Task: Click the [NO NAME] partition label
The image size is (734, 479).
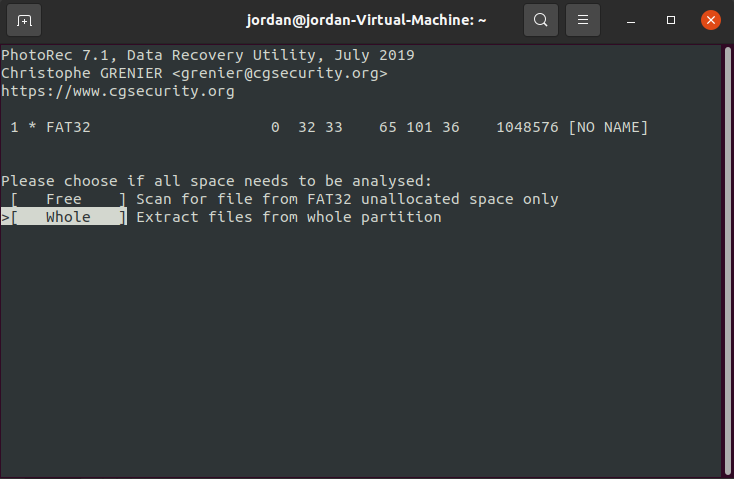Action: (608, 127)
